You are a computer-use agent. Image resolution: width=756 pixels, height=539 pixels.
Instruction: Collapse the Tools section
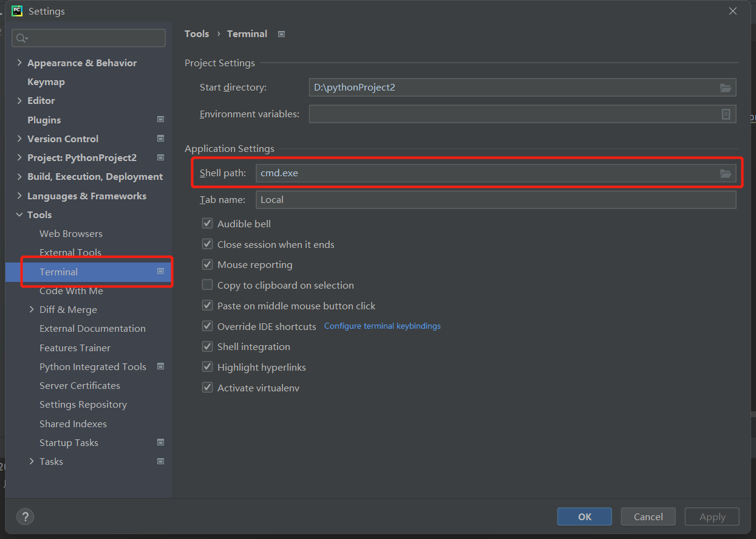point(19,215)
